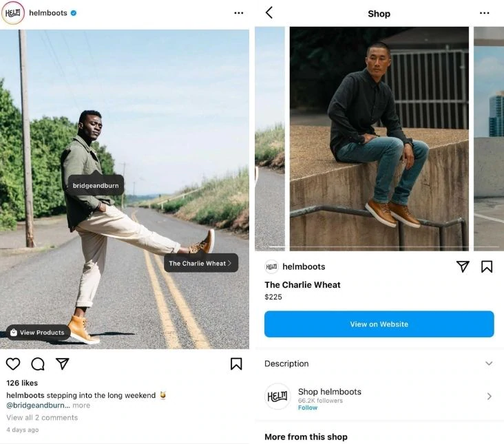Save The Charlie Wheat product bookmark
This screenshot has height=444, width=504.
click(x=487, y=266)
